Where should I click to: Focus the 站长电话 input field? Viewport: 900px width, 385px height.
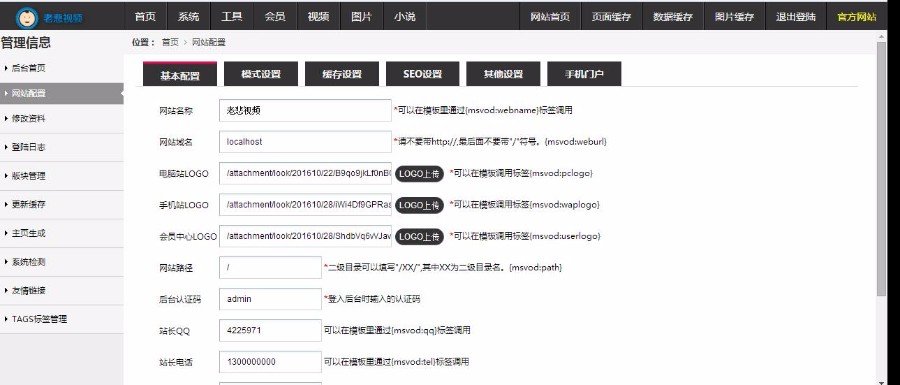click(270, 362)
